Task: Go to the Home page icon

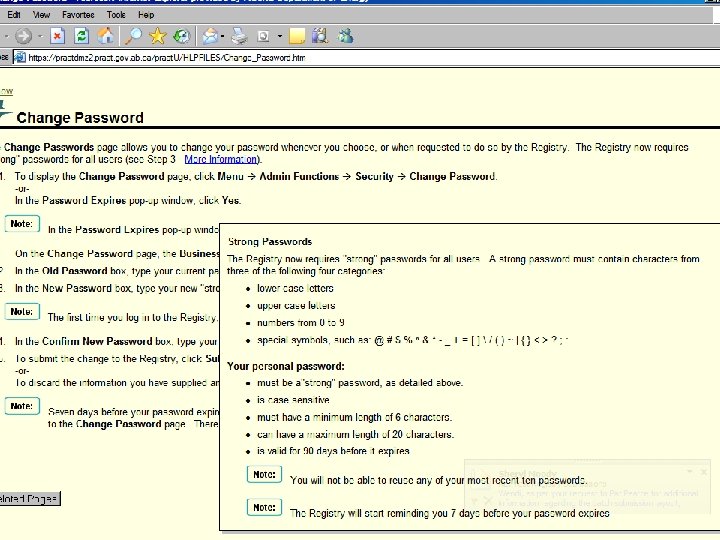Action: pyautogui.click(x=106, y=36)
